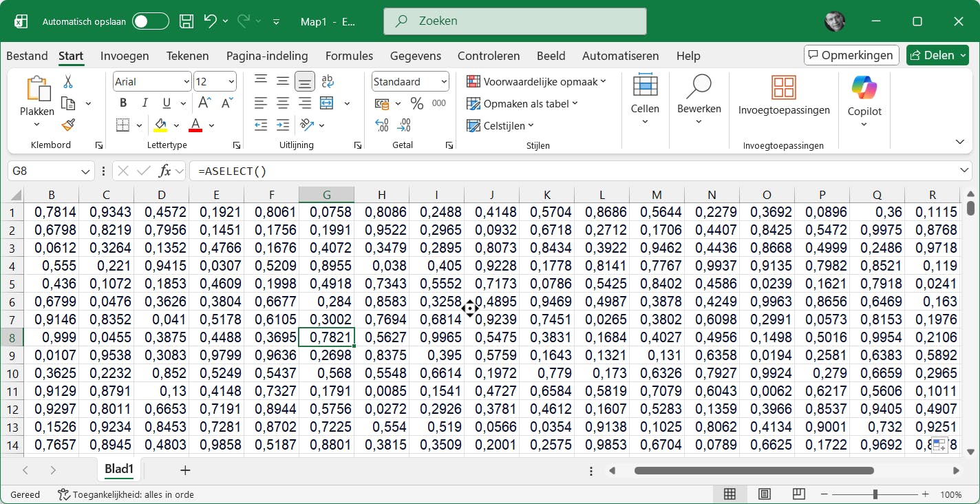This screenshot has height=504, width=980.
Task: Click the zoom slider handle
Action: (875, 494)
